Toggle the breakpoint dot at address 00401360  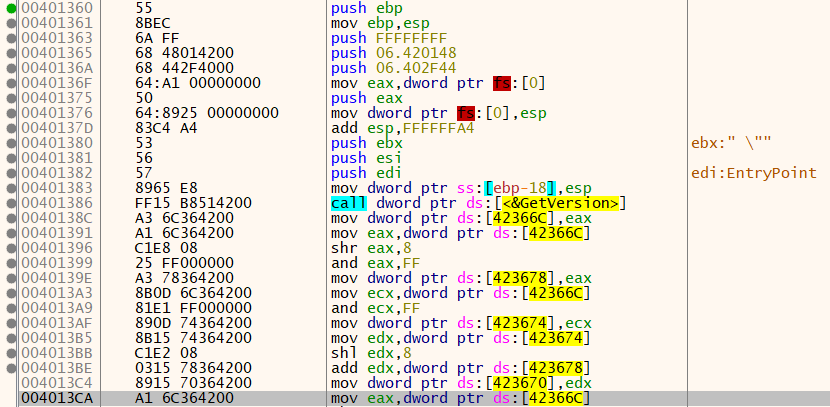coord(10,8)
